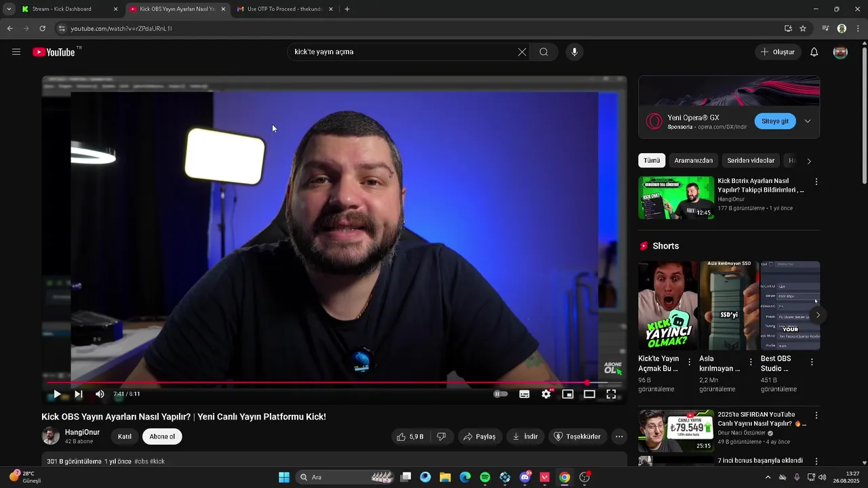The image size is (868, 488).
Task: Open the tab search dropdown in Chrome
Action: point(8,9)
